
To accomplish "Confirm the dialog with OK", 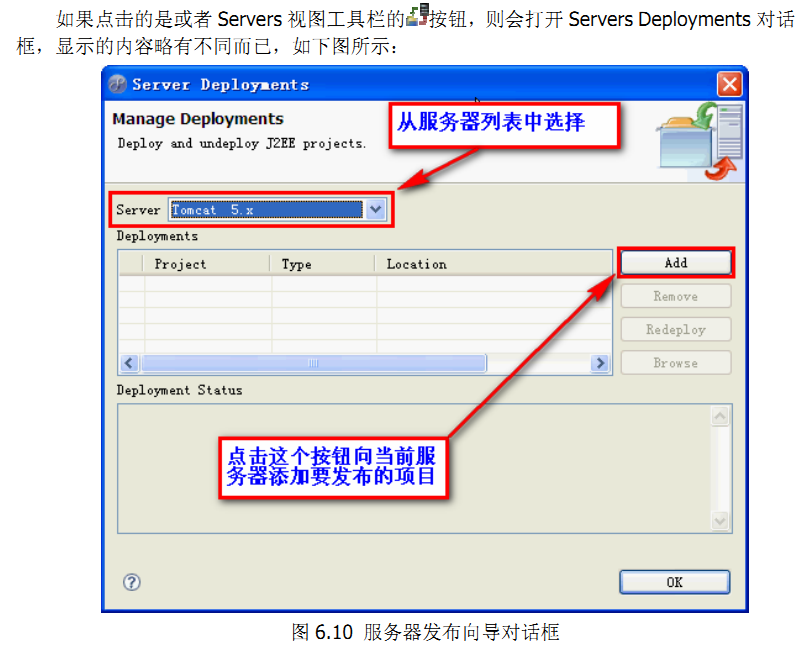I will [675, 582].
